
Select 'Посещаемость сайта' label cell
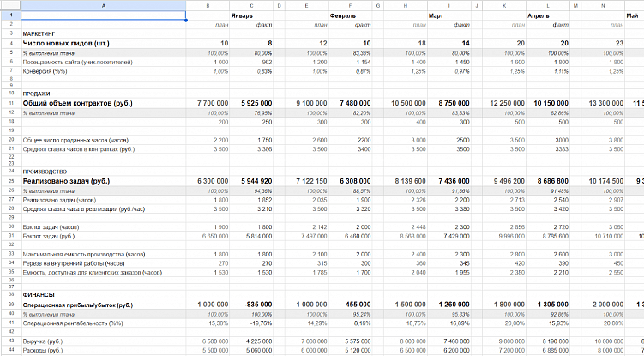[104, 62]
